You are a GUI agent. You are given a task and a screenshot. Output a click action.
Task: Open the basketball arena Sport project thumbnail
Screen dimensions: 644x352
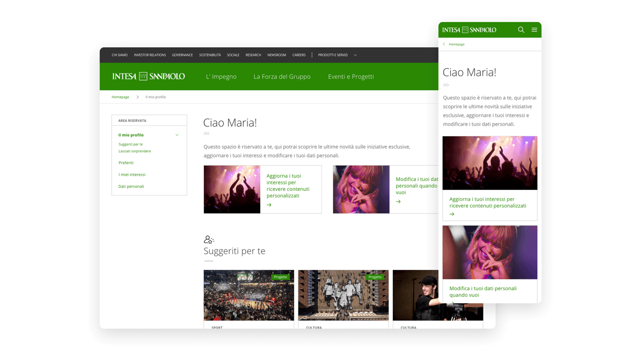pos(249,295)
